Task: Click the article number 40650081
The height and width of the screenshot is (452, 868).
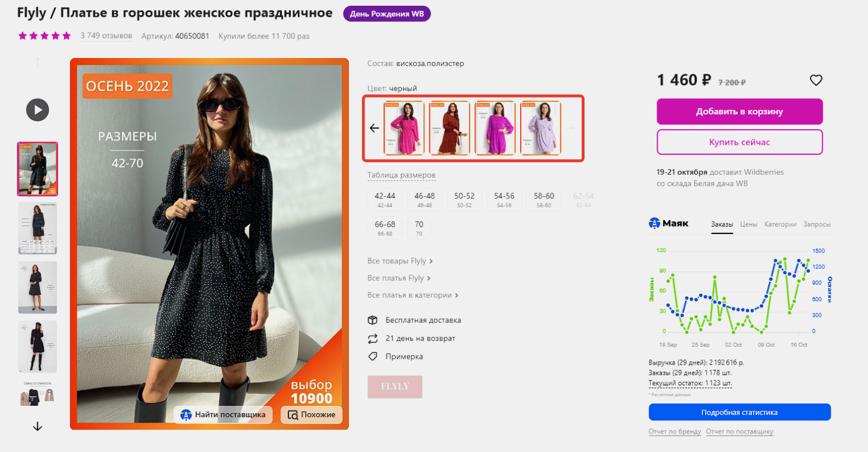Action: coord(192,36)
